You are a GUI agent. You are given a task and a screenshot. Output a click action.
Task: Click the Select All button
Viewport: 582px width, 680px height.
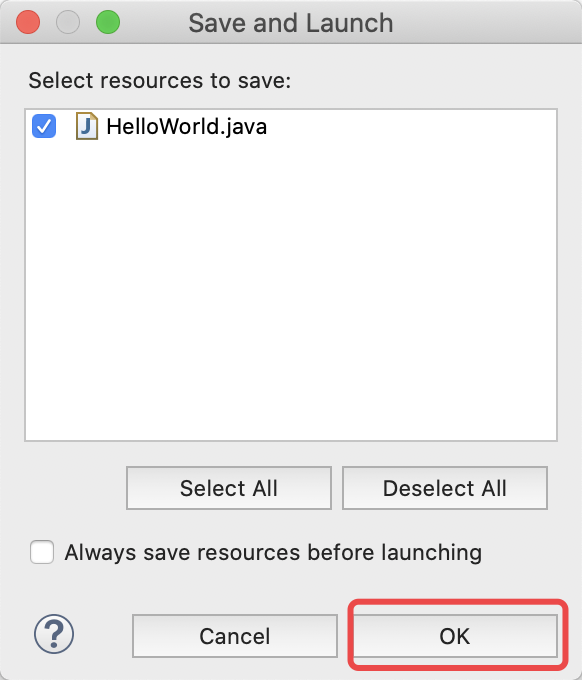tap(229, 488)
